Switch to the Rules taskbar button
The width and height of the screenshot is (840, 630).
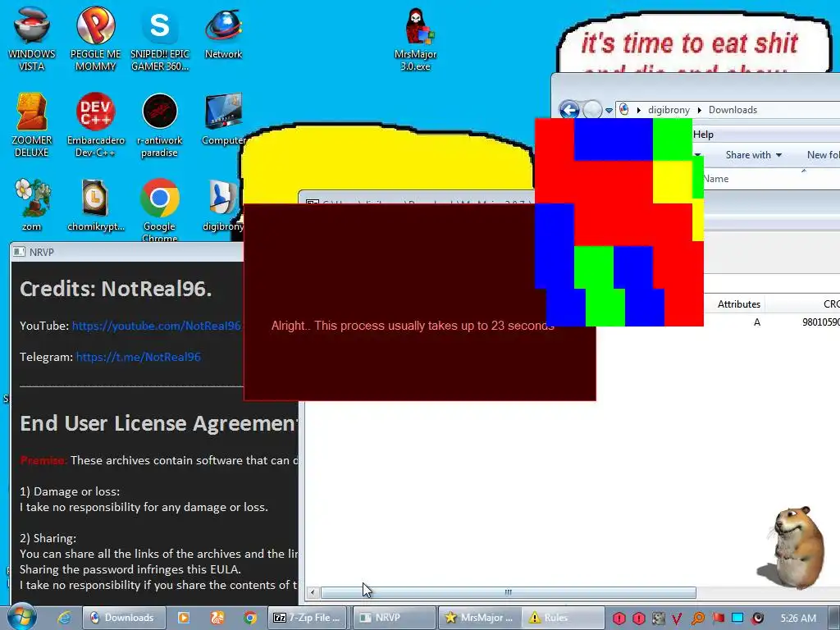(563, 618)
